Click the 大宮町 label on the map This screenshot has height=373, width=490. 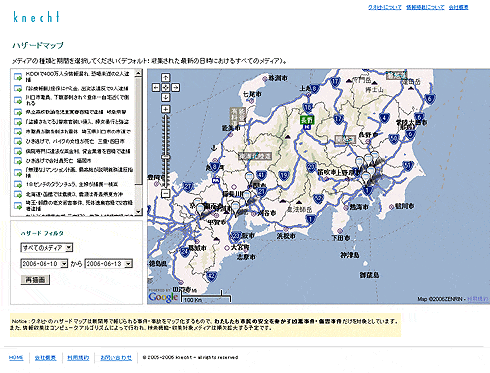240,247
